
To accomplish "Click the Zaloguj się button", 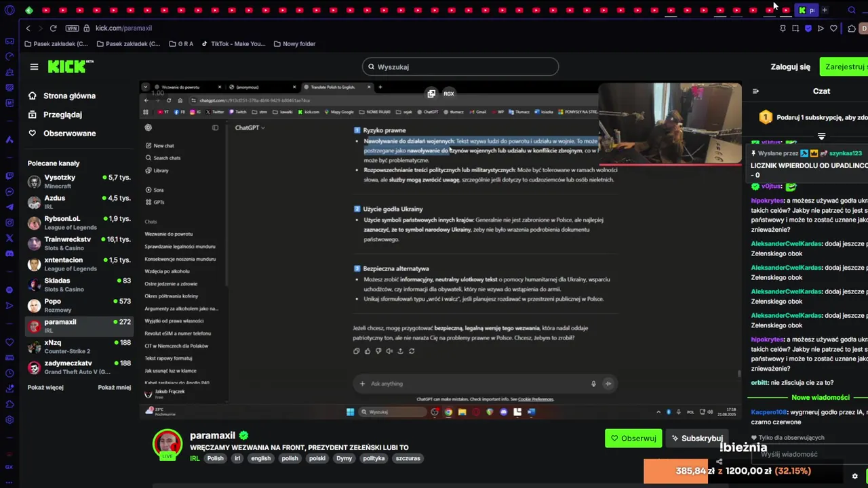I will coord(790,66).
